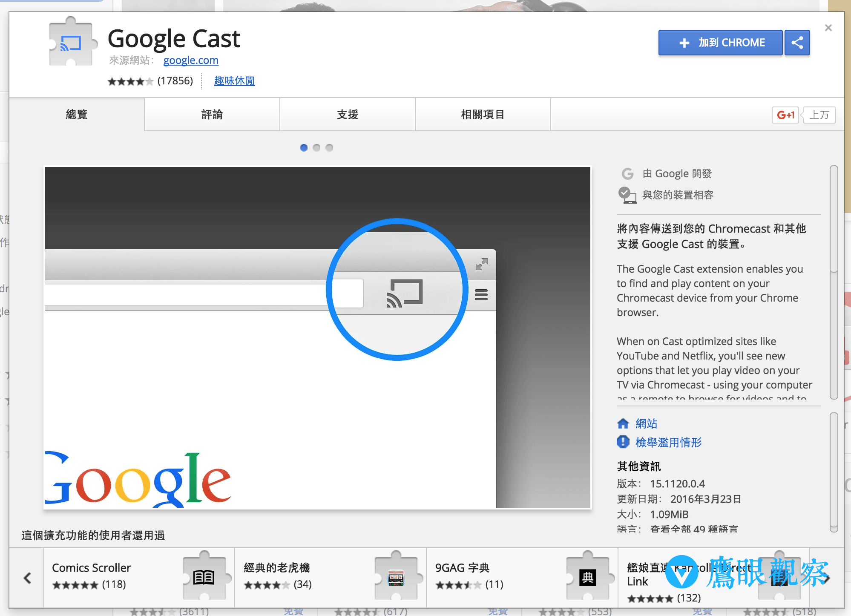Click the Google Cast title text
This screenshot has height=616, width=851.
click(174, 38)
